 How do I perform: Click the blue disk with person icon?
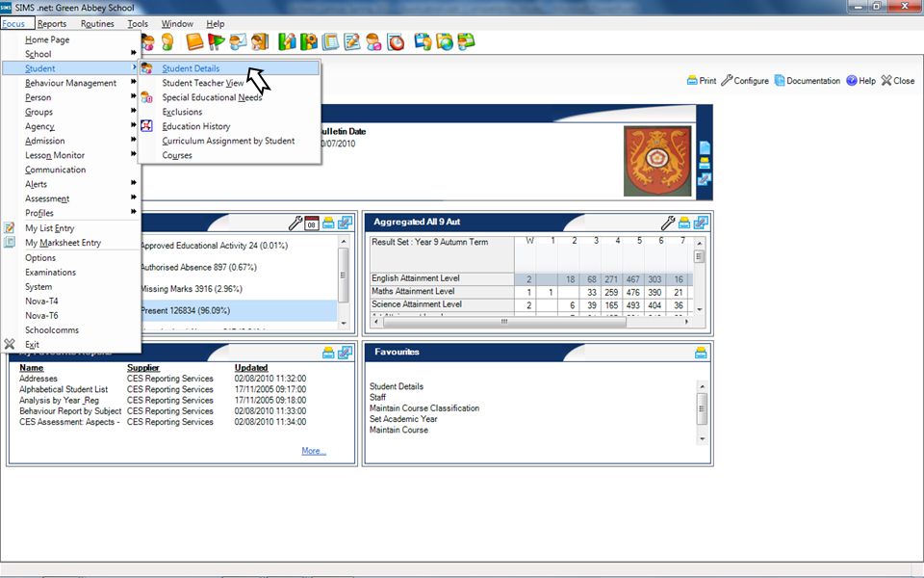423,41
